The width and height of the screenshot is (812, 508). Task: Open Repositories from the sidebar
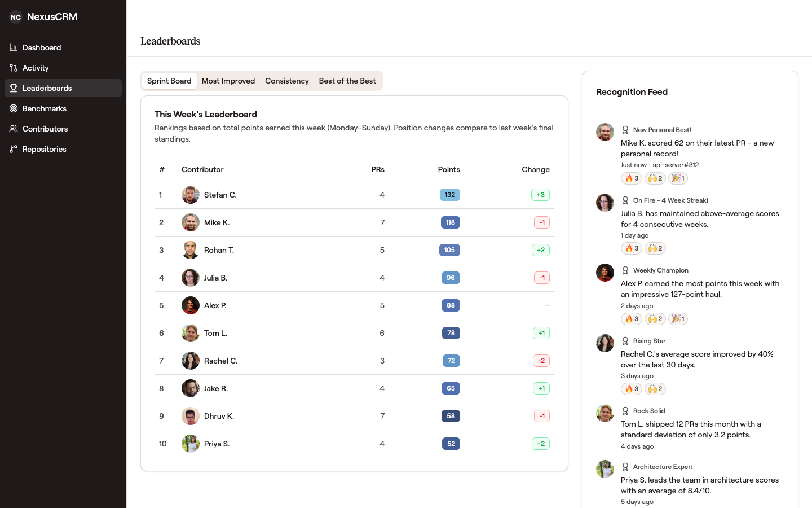pyautogui.click(x=63, y=149)
